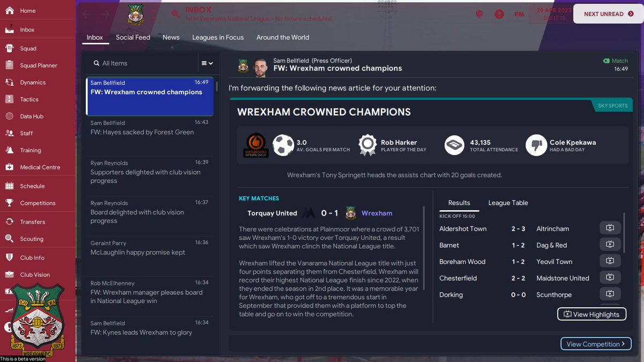Switch to the News tab
Screen dimensions: 644x362
pos(171,38)
